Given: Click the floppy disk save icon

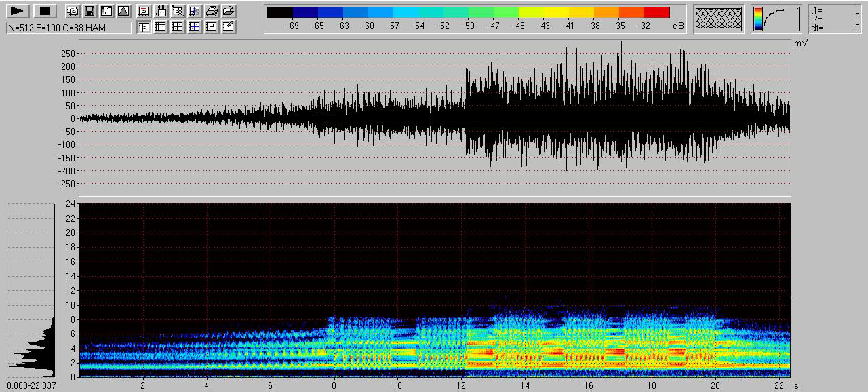Looking at the screenshot, I should click(89, 11).
